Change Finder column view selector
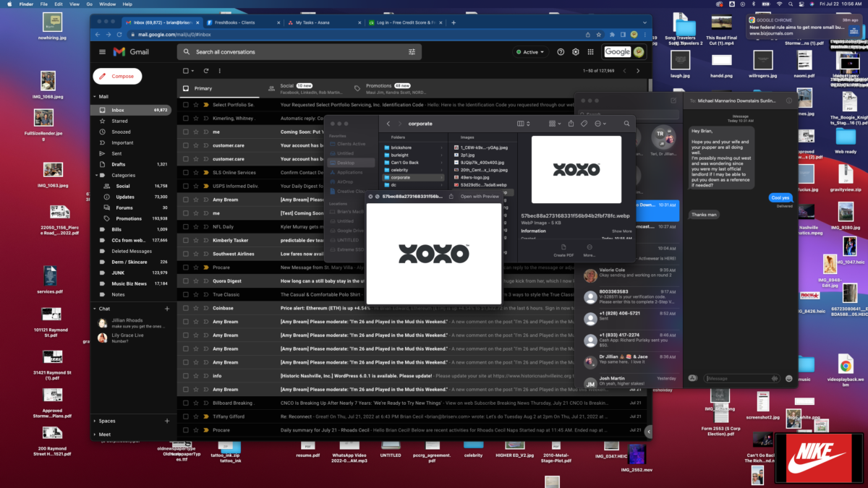This screenshot has width=868, height=488. [x=523, y=124]
